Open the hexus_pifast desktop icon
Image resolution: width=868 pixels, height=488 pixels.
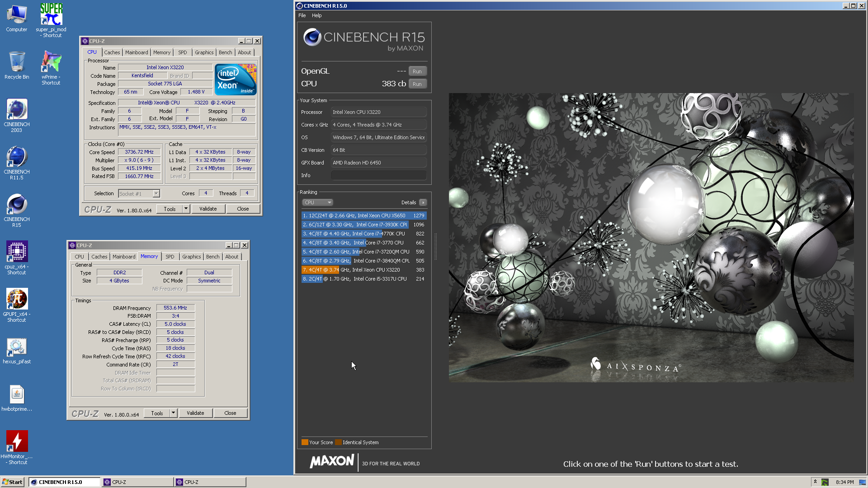17,351
